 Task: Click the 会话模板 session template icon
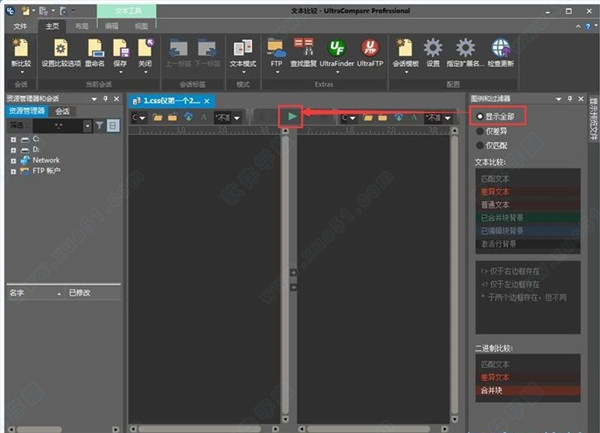(405, 48)
